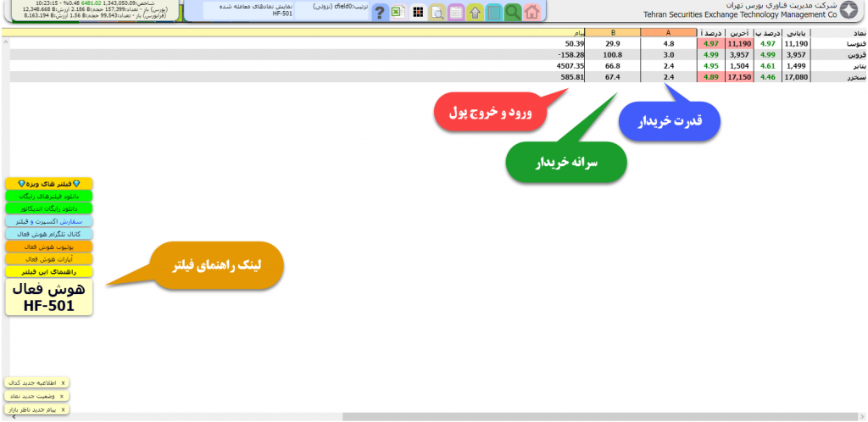Open symbol 'سخزر' in fourth row
The image size is (868, 422).
856,77
